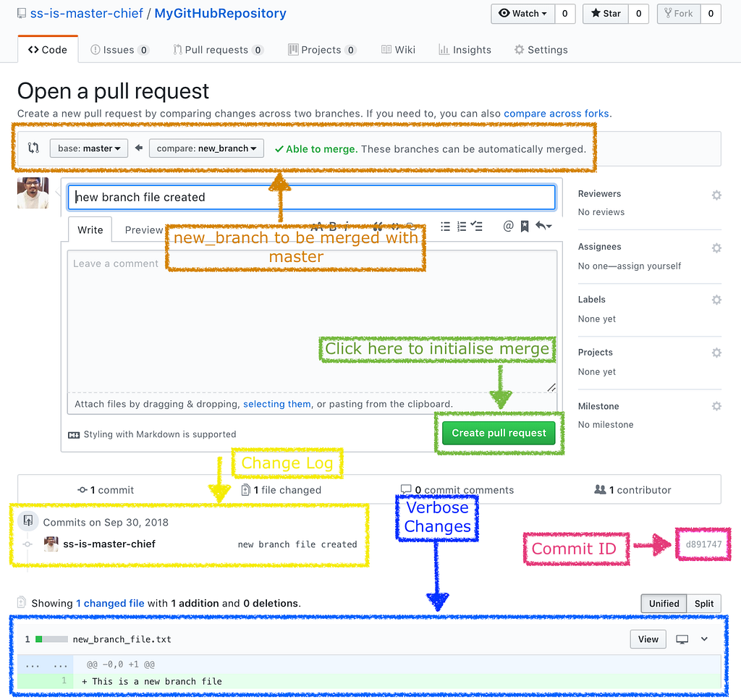
Task: Open commit d891747 link
Action: tap(703, 544)
